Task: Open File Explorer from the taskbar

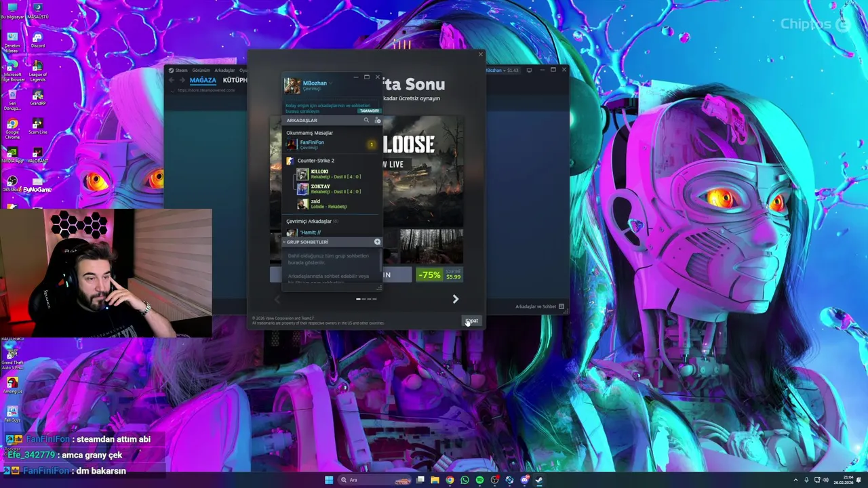Action: click(435, 480)
